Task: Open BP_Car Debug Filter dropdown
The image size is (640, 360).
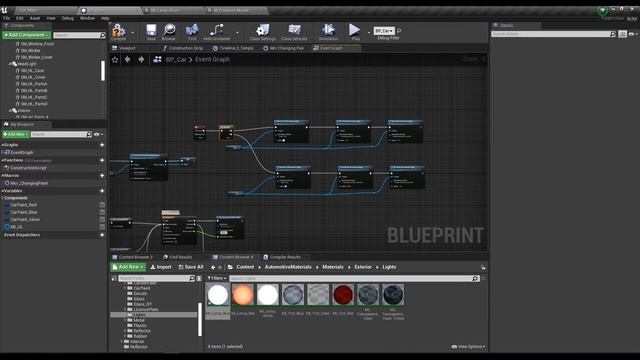Action: pos(384,31)
